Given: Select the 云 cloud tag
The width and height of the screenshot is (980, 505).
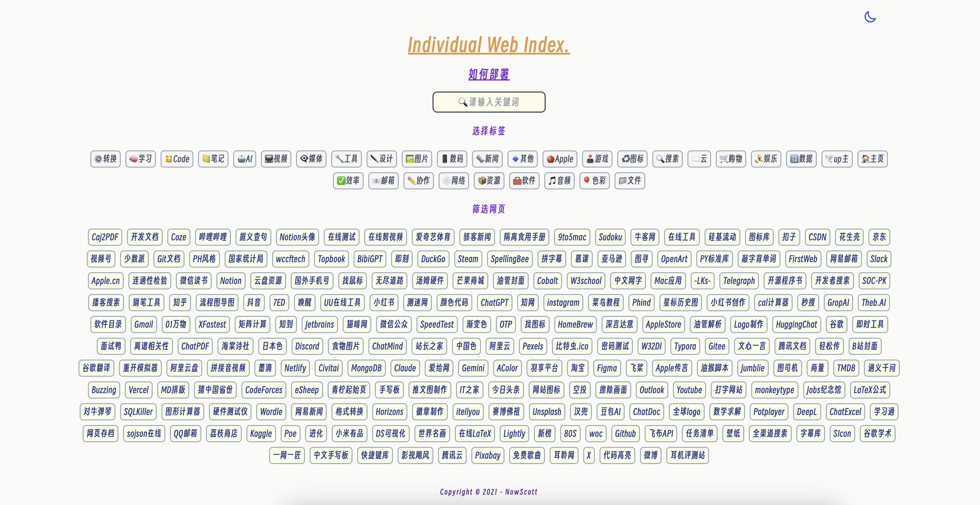Looking at the screenshot, I should coord(699,159).
